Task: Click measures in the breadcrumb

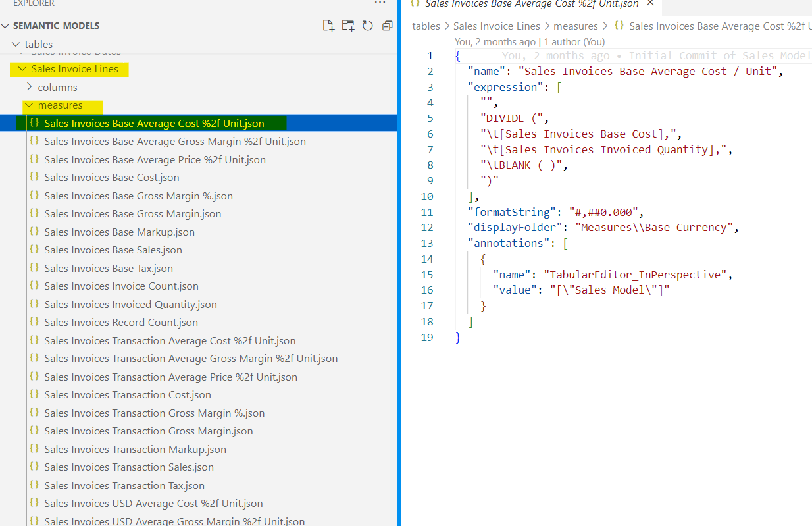Action: pos(576,26)
